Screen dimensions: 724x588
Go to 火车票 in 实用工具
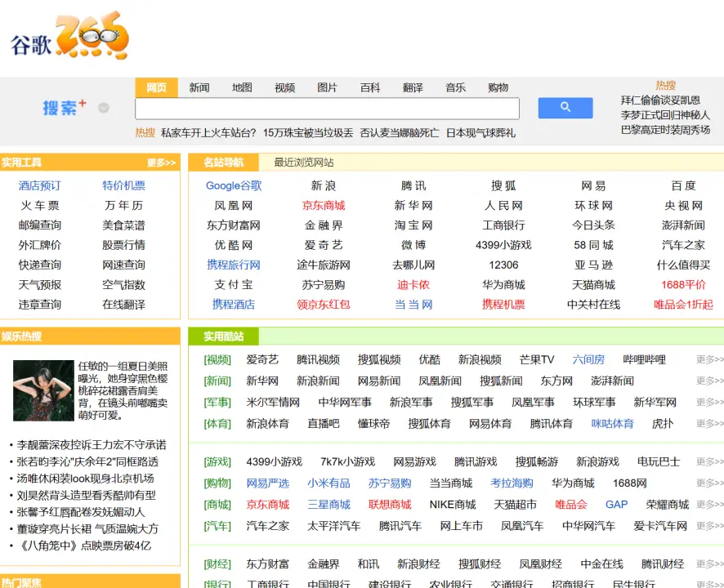pos(40,205)
